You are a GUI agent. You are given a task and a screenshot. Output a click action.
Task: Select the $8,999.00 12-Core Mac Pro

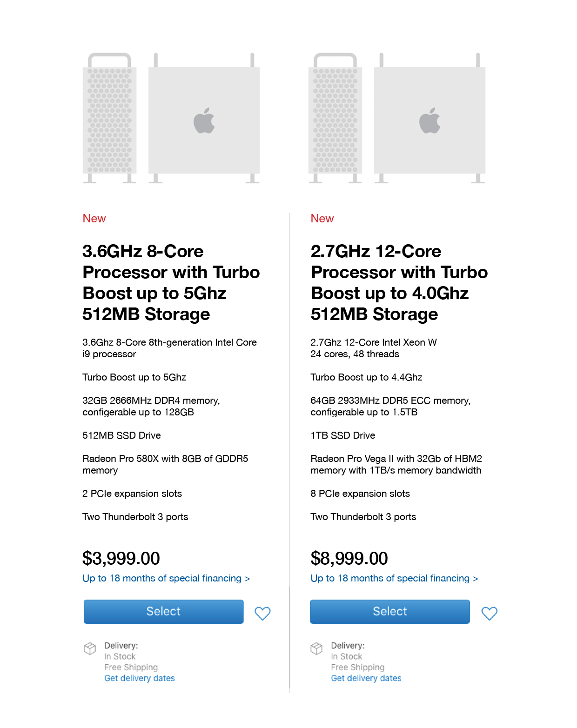coord(390,611)
